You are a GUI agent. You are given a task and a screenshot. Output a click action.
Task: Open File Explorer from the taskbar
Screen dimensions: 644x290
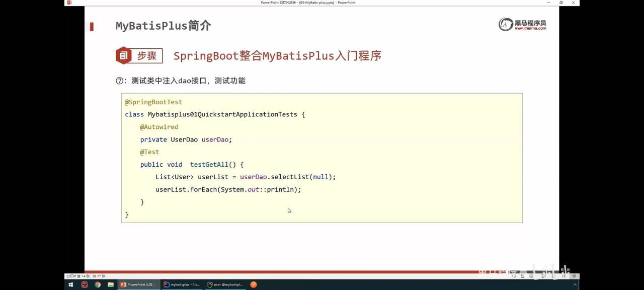(111, 284)
